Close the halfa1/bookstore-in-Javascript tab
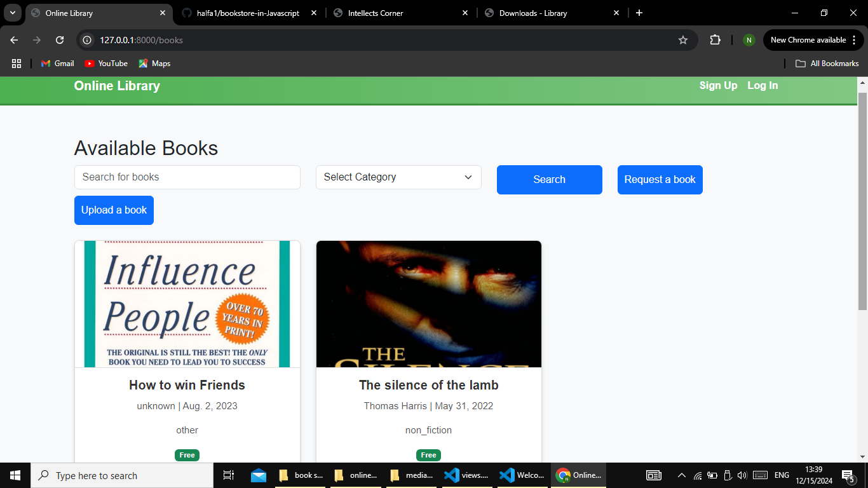This screenshot has width=868, height=488. 314,13
